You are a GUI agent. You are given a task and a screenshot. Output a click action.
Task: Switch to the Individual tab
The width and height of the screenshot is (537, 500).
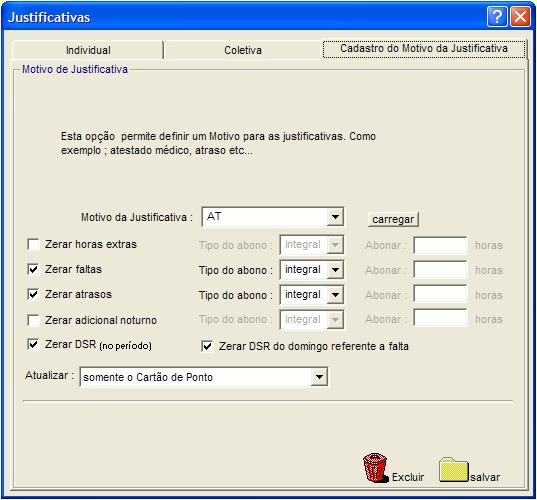coord(88,50)
